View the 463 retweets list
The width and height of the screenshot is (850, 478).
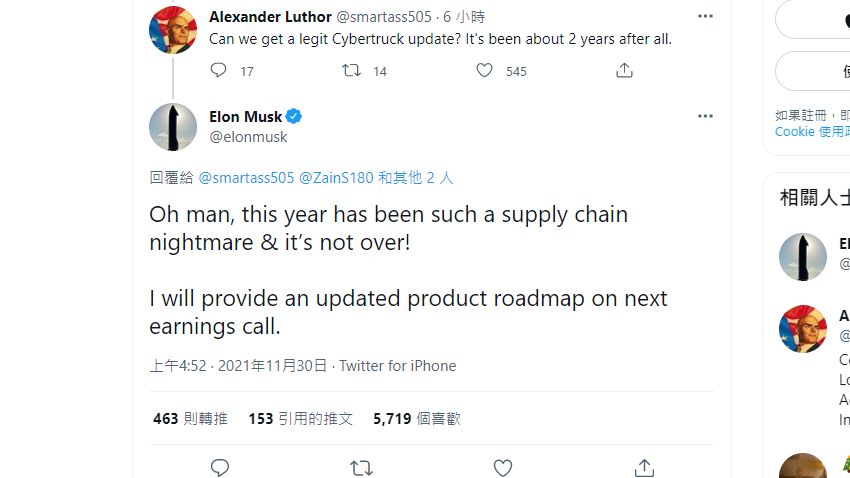[x=190, y=419]
